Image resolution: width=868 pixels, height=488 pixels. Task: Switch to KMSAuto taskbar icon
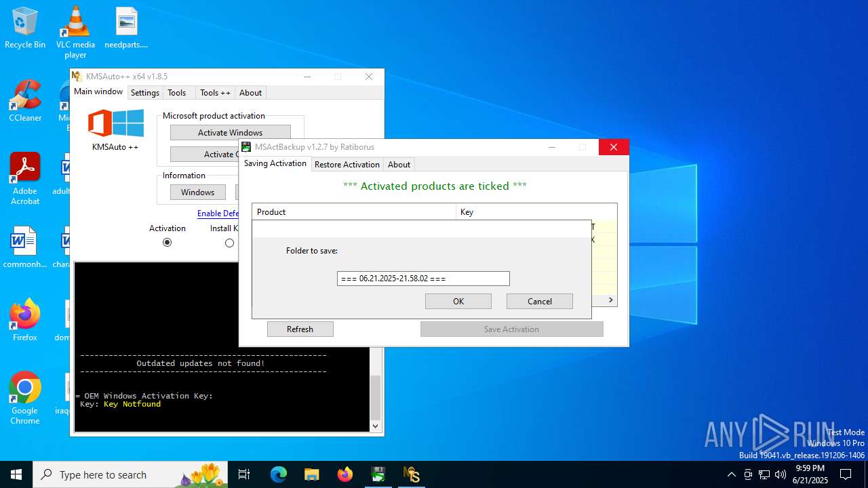point(412,474)
